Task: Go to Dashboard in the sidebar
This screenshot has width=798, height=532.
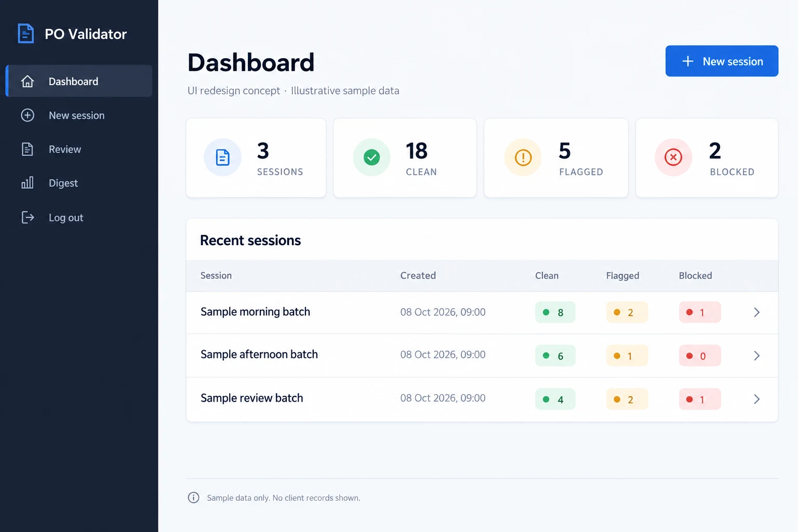Action: 79,81
